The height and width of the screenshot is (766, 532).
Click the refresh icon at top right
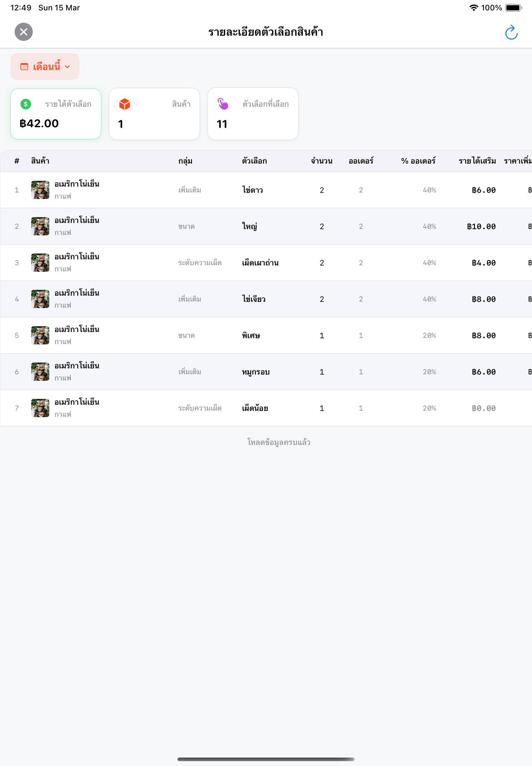511,32
